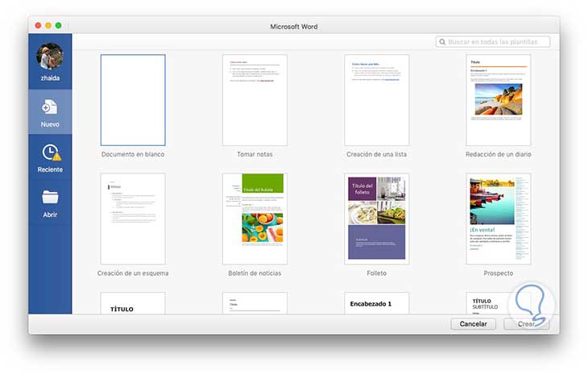Choose the Encabezado 1 template

point(376,303)
